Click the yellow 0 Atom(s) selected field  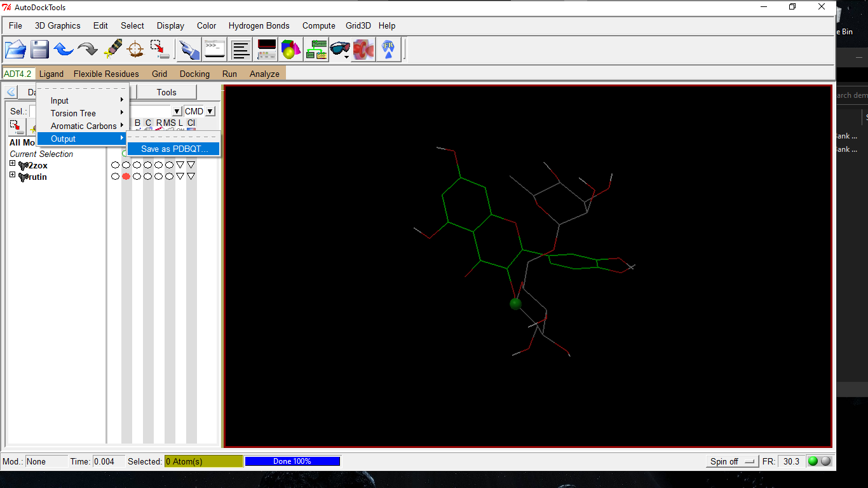coord(203,461)
